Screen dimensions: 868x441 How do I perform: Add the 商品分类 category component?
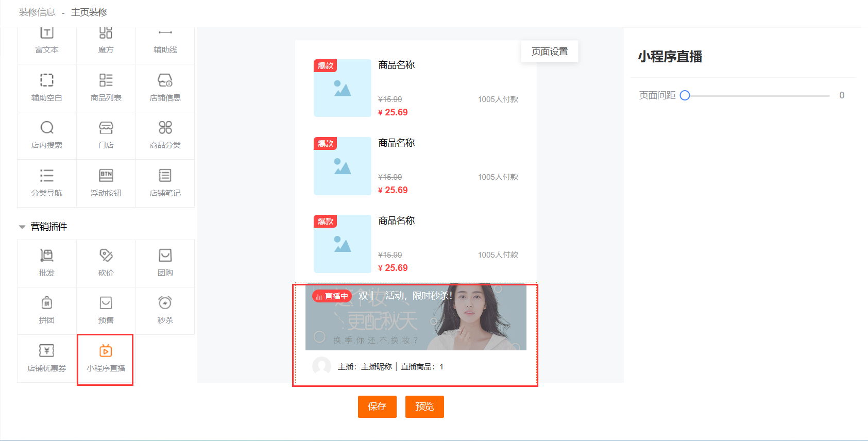pyautogui.click(x=165, y=135)
